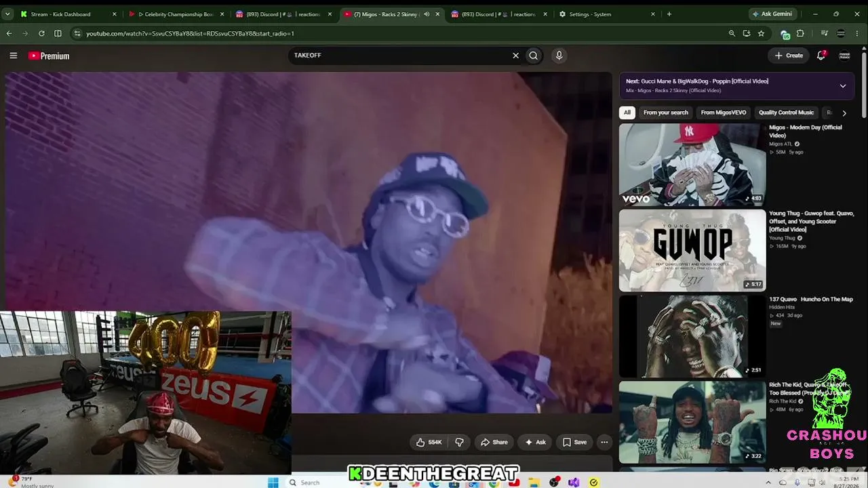Open YouTube notifications bell
This screenshot has width=868, height=488.
[821, 56]
